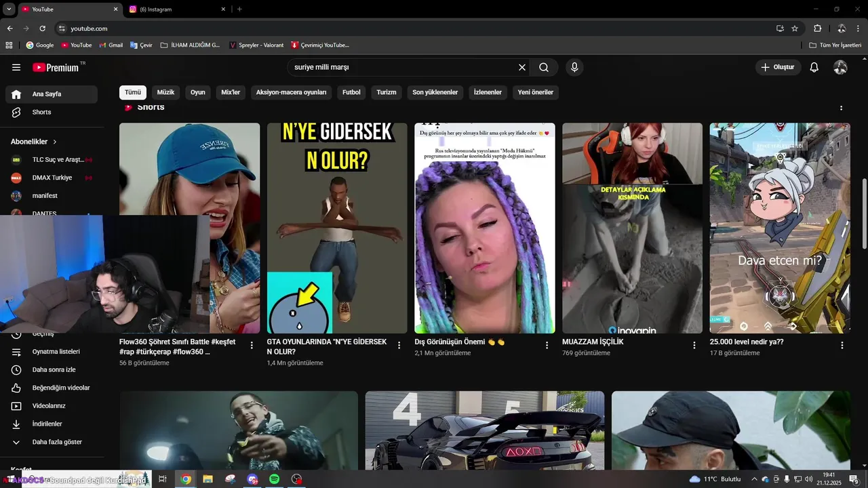
Task: Expand the Abonelikler section chevron
Action: coord(55,142)
